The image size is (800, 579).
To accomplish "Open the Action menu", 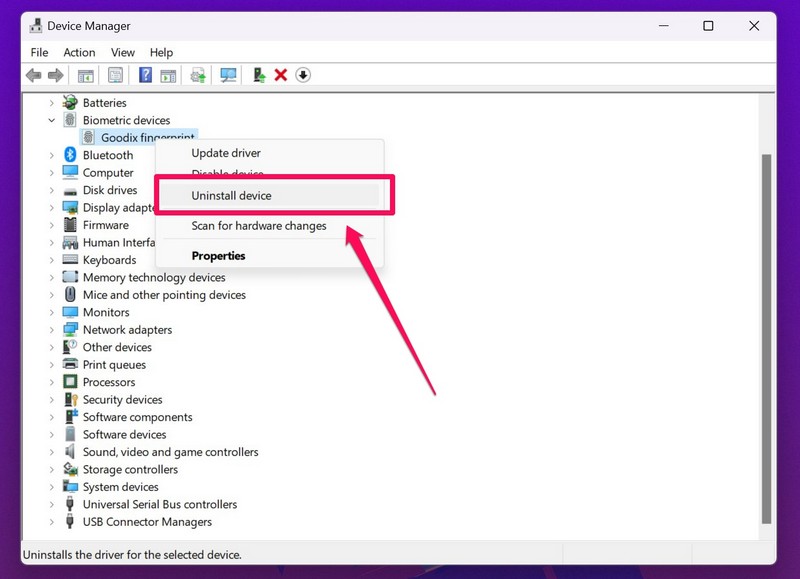I will (79, 53).
